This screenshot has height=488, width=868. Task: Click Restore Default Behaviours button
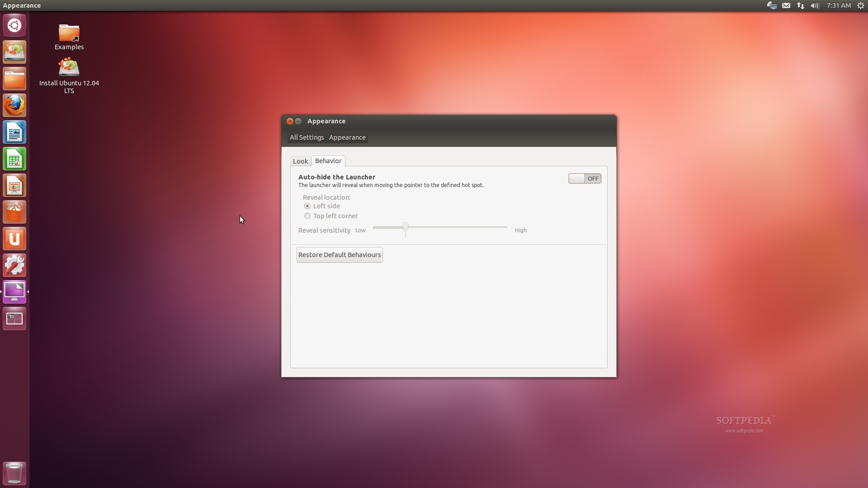pyautogui.click(x=339, y=254)
